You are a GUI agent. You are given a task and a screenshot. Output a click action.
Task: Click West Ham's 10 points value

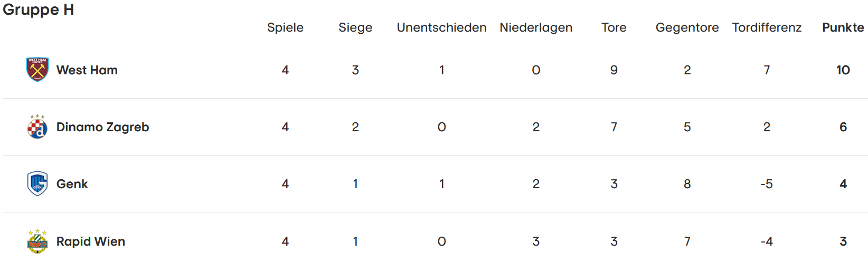coord(843,70)
